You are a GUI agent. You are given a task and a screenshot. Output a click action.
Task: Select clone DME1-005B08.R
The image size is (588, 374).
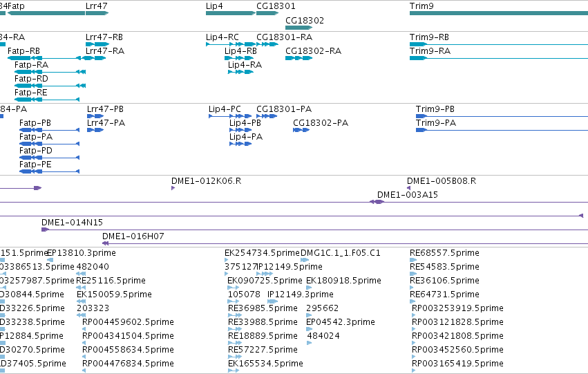[x=409, y=188]
